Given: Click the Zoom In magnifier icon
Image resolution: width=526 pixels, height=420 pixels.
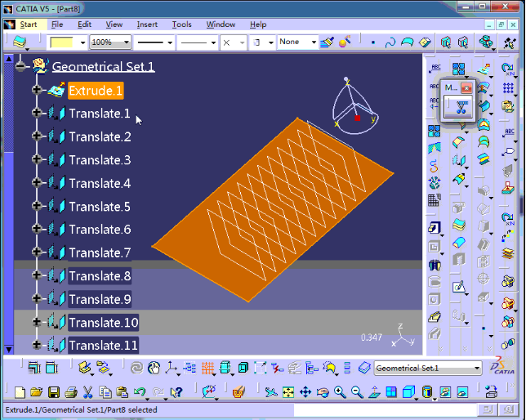Looking at the screenshot, I should tap(340, 393).
